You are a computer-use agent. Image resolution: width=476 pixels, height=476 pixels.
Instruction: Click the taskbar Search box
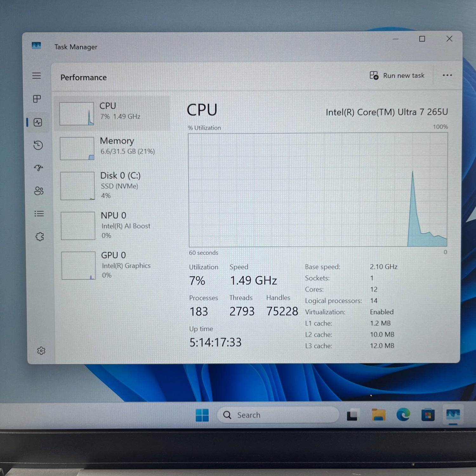coord(278,415)
